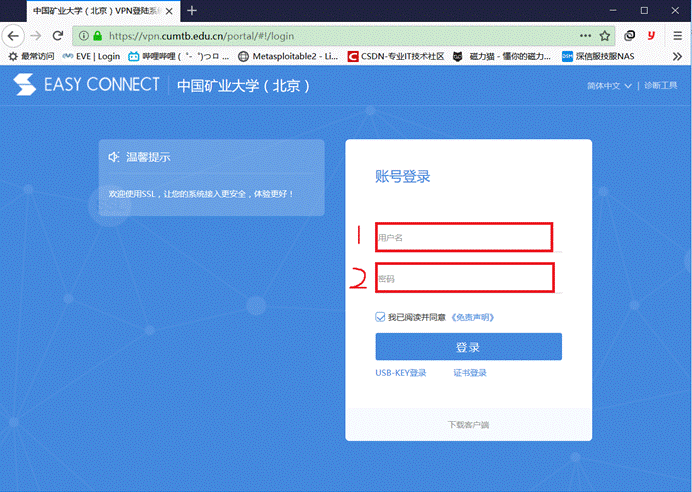Open the three-dot page actions menu
This screenshot has width=692, height=492.
(585, 35)
